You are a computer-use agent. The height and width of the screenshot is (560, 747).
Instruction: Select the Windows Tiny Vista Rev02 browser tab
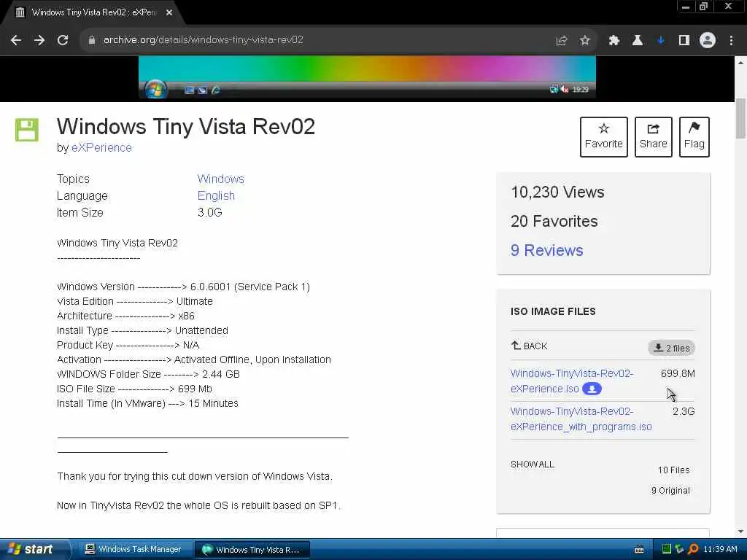93,13
